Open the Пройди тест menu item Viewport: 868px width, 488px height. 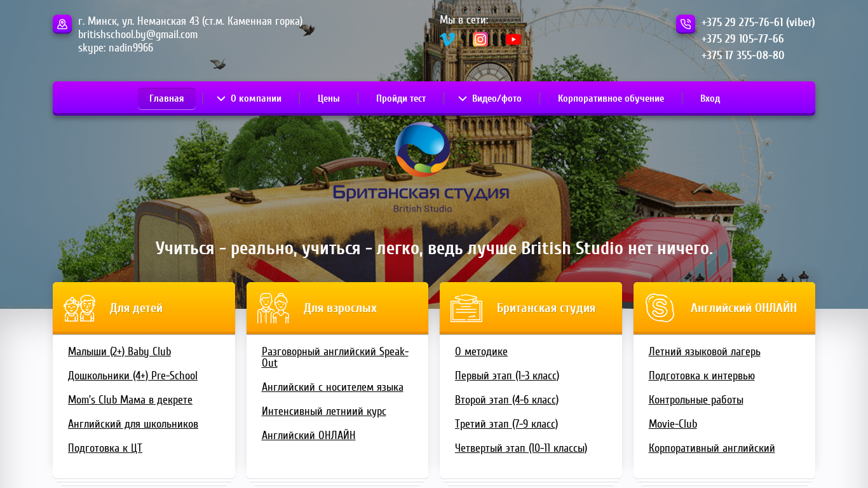point(401,98)
